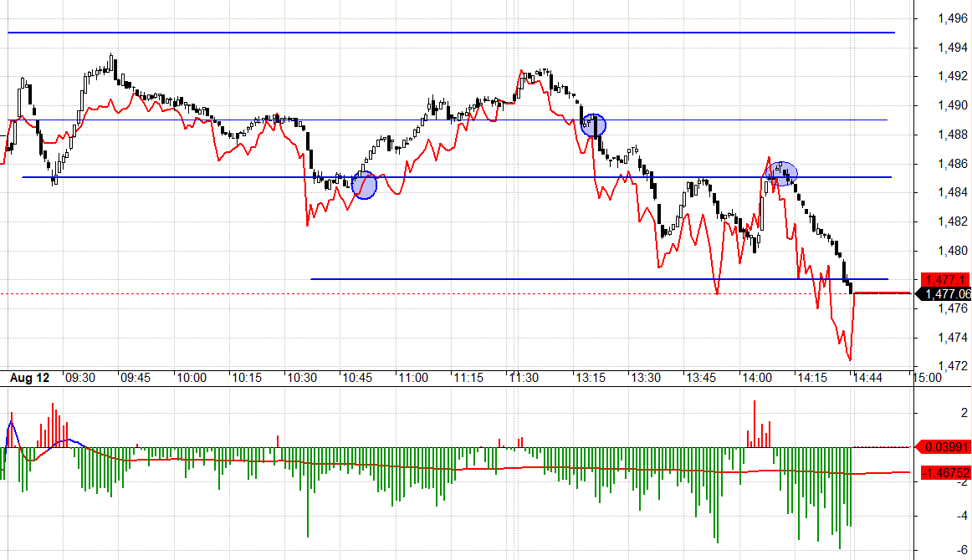Select the blue circle marker near 13:15
The width and height of the screenshot is (972, 560).
(593, 125)
